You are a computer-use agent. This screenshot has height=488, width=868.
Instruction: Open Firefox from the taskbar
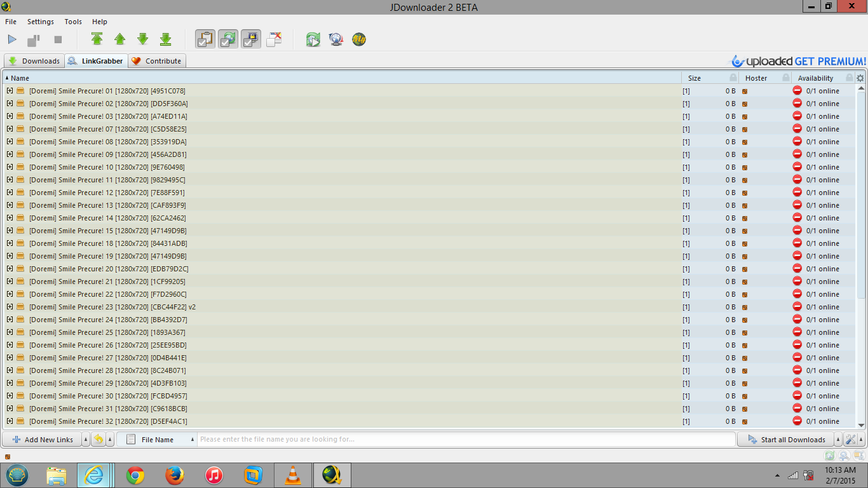tap(174, 475)
